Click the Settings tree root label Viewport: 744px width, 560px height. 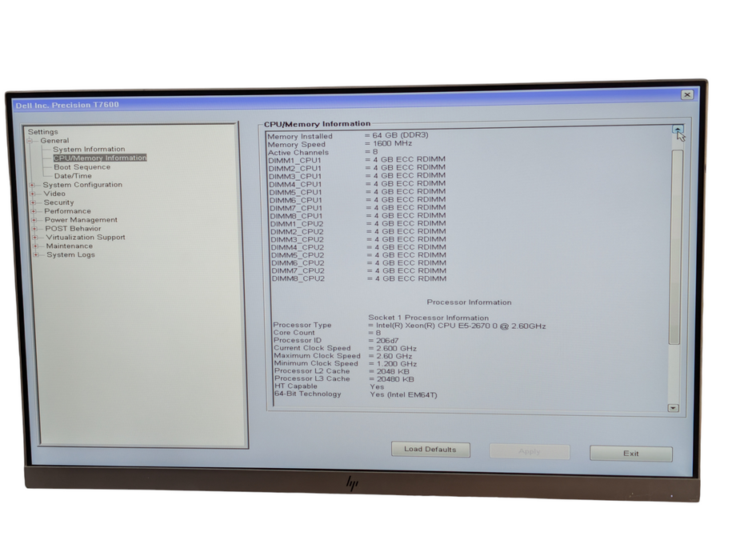tap(42, 132)
